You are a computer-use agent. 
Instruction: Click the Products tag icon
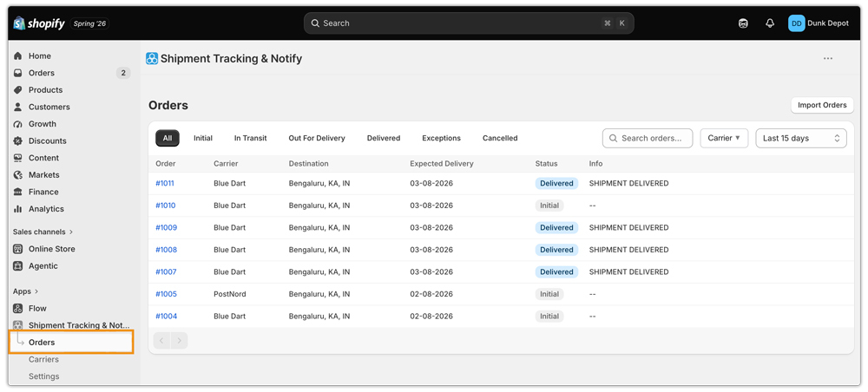18,89
